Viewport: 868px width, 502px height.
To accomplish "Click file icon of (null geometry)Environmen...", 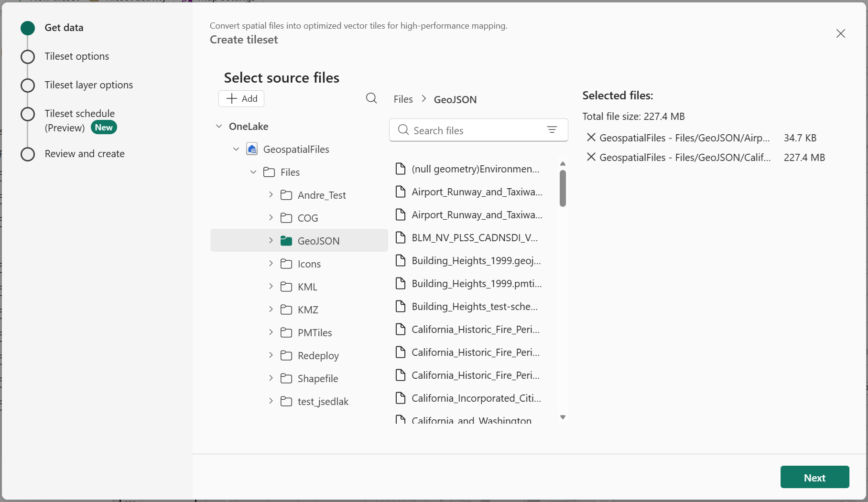I will 401,169.
